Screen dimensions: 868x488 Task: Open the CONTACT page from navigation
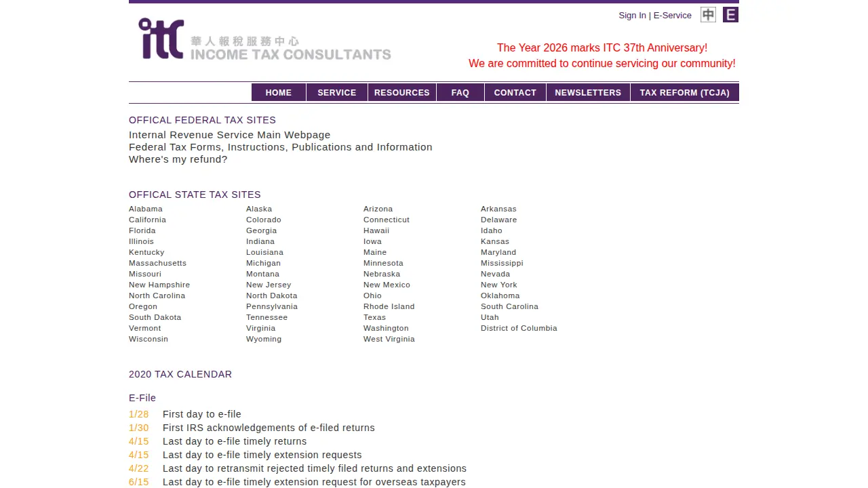(515, 92)
